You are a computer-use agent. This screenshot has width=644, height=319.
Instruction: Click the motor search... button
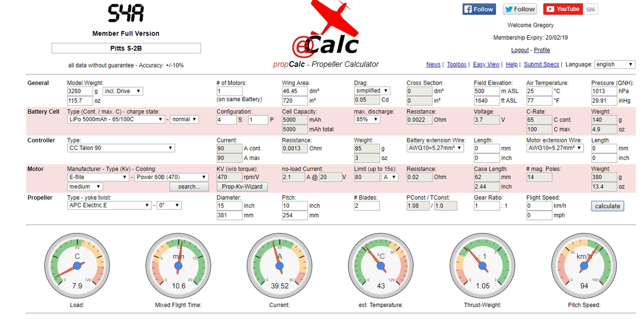point(189,187)
